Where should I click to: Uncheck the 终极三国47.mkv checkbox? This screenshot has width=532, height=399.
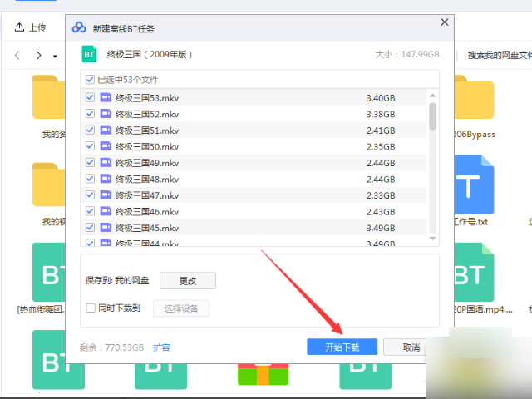tap(90, 195)
